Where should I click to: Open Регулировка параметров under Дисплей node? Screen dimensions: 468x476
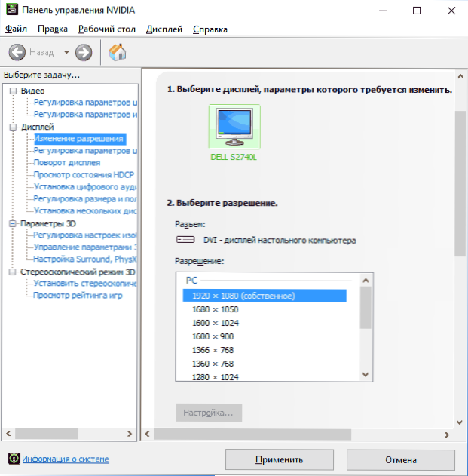[x=85, y=151]
